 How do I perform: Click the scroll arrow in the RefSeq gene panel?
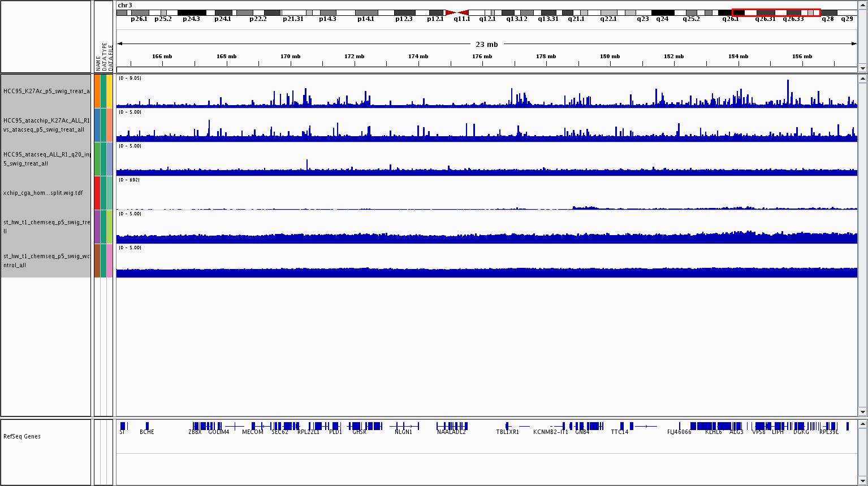click(862, 424)
